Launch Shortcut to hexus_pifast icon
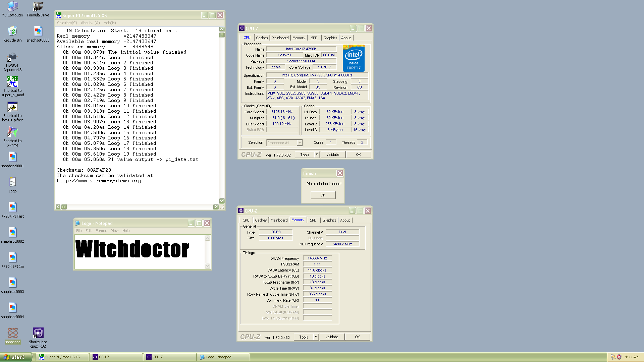Image resolution: width=644 pixels, height=362 pixels. [x=12, y=112]
